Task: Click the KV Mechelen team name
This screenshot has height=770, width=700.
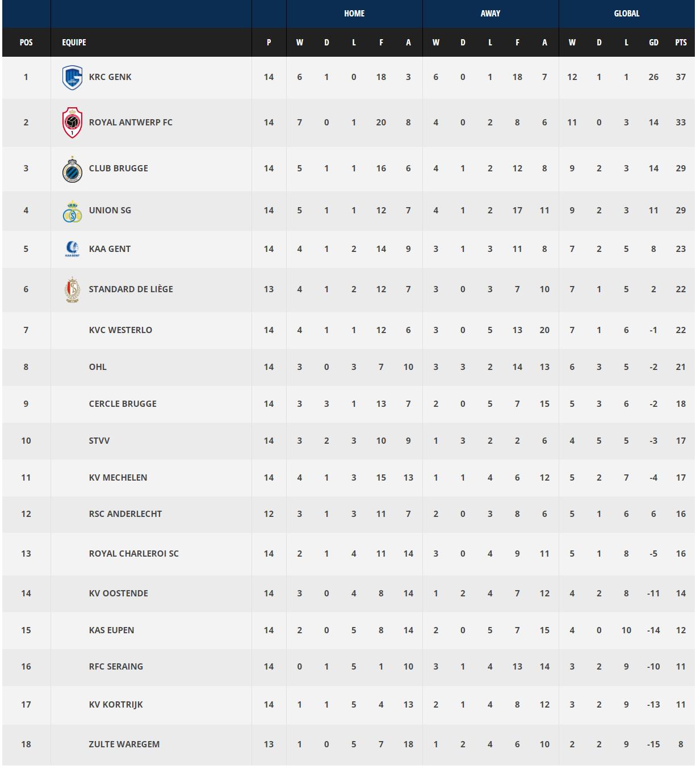Action: click(x=118, y=478)
